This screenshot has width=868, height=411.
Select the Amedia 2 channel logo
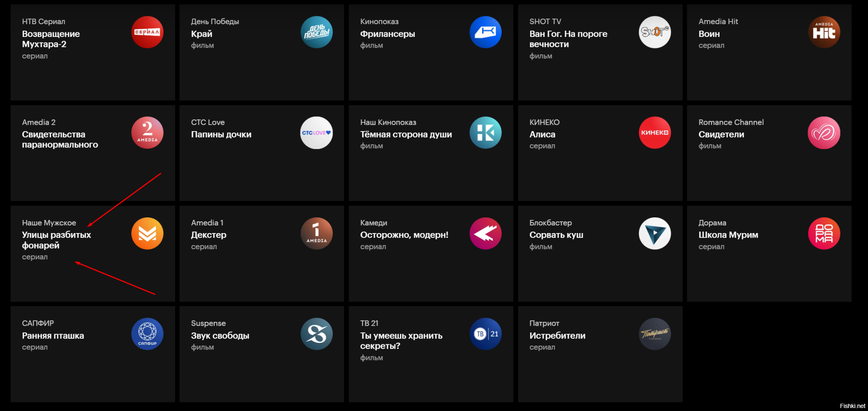pos(147,133)
